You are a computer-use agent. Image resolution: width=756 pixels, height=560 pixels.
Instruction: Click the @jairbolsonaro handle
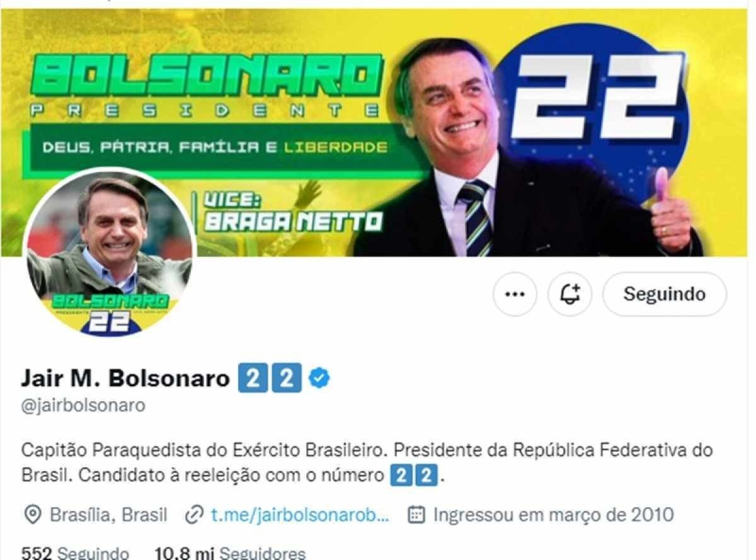(83, 405)
